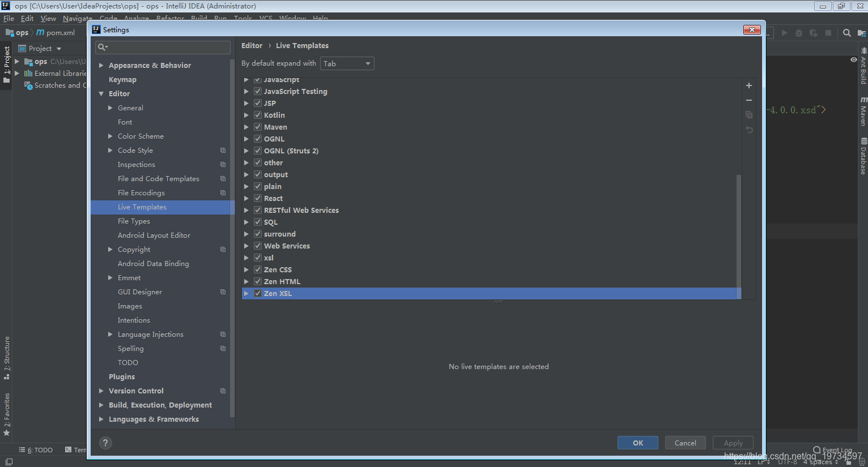This screenshot has width=868, height=467.
Task: Open the Navigate menu
Action: tap(78, 18)
